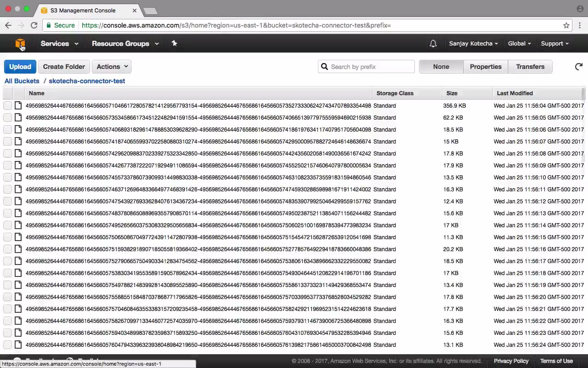Open the Terms of Use footer link
The height and width of the screenshot is (368, 588).
click(556, 361)
